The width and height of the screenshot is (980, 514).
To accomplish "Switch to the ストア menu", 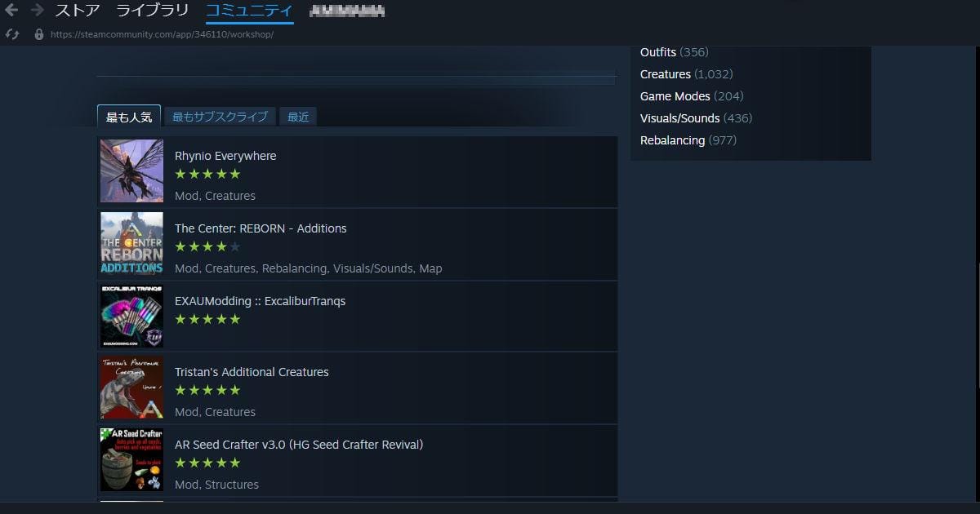I will (78, 11).
